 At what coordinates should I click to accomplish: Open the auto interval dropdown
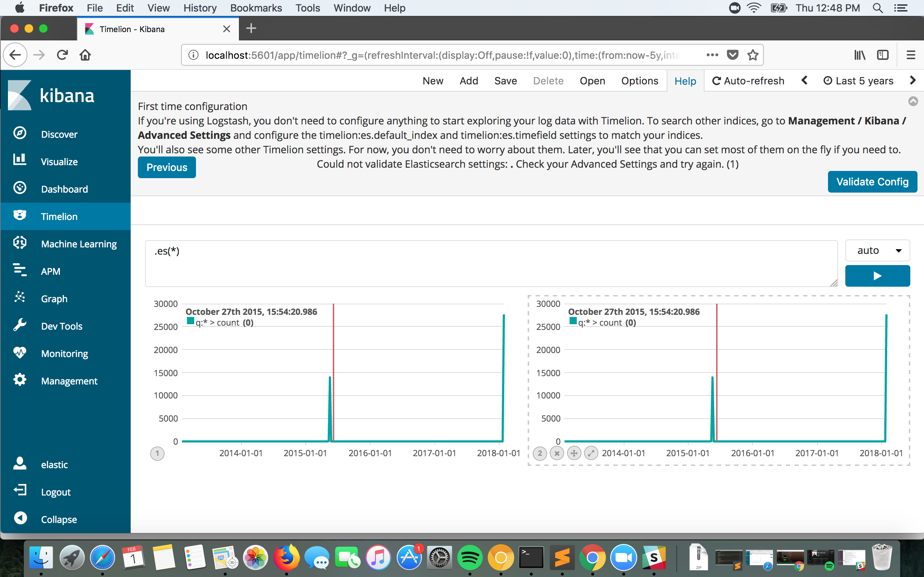point(877,250)
